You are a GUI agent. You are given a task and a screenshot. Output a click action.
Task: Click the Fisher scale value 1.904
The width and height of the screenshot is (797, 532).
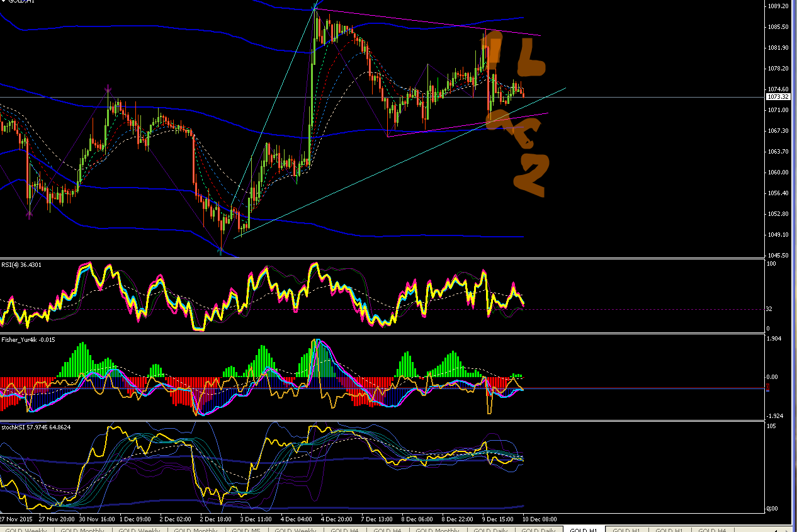(x=774, y=339)
